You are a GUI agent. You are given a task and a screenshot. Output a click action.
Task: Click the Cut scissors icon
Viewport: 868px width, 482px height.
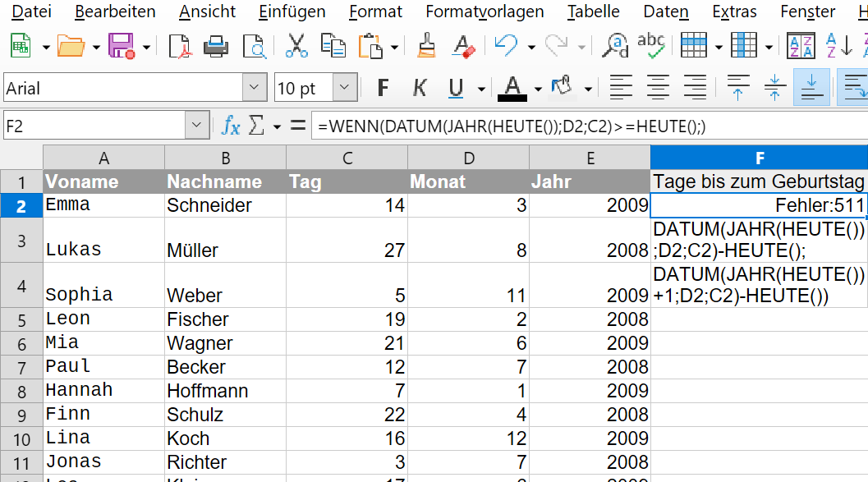click(296, 46)
